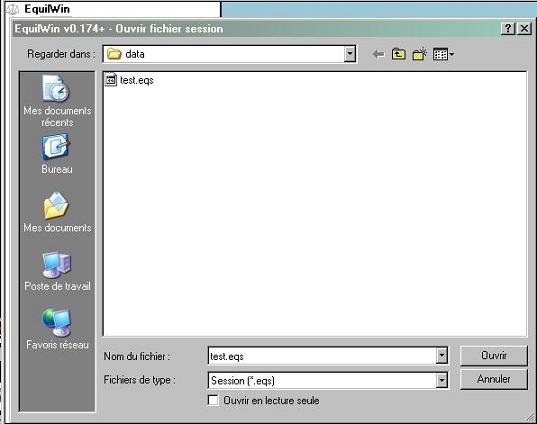Focus the Nom du fichier text field
This screenshot has height=424, width=537.
[322, 356]
